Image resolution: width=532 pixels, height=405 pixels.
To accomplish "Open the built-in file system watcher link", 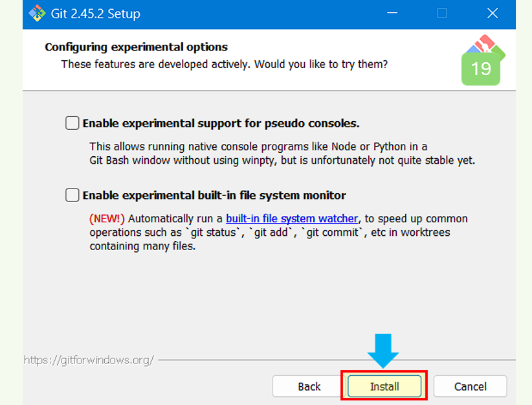I will (292, 218).
